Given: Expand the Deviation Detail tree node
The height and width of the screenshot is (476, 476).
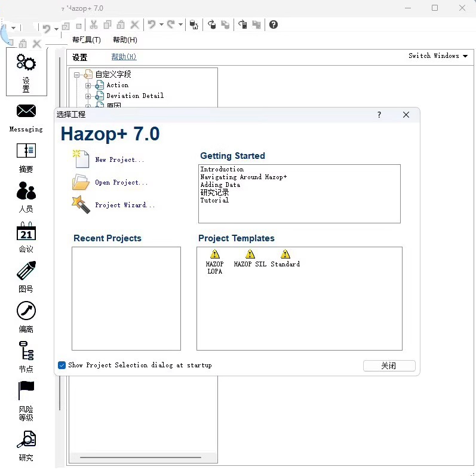Looking at the screenshot, I should 88,96.
